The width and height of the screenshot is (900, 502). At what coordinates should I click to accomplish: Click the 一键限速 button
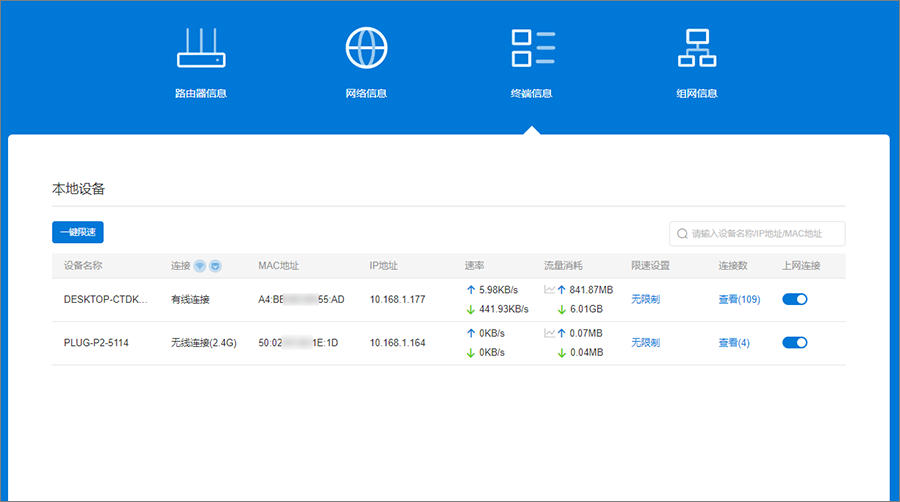[77, 232]
